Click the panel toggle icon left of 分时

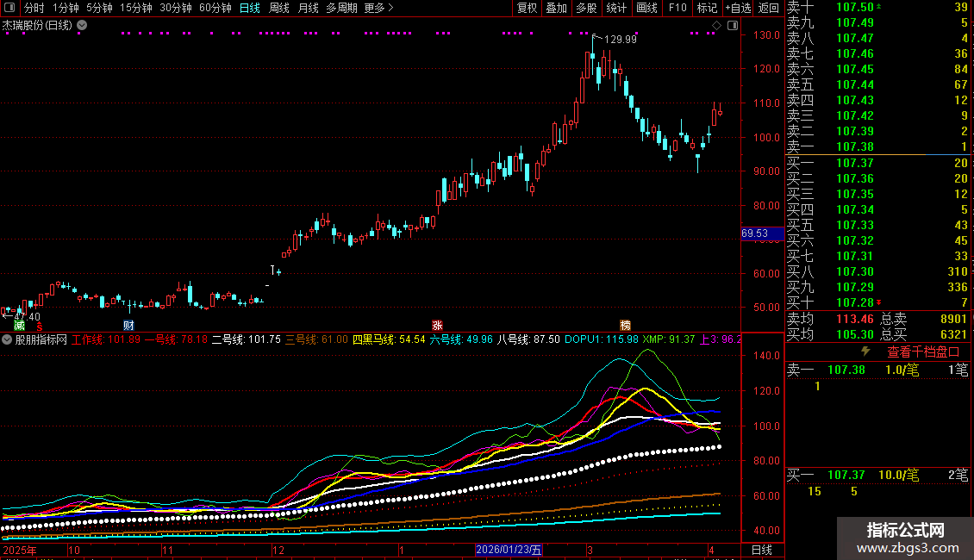9,8
